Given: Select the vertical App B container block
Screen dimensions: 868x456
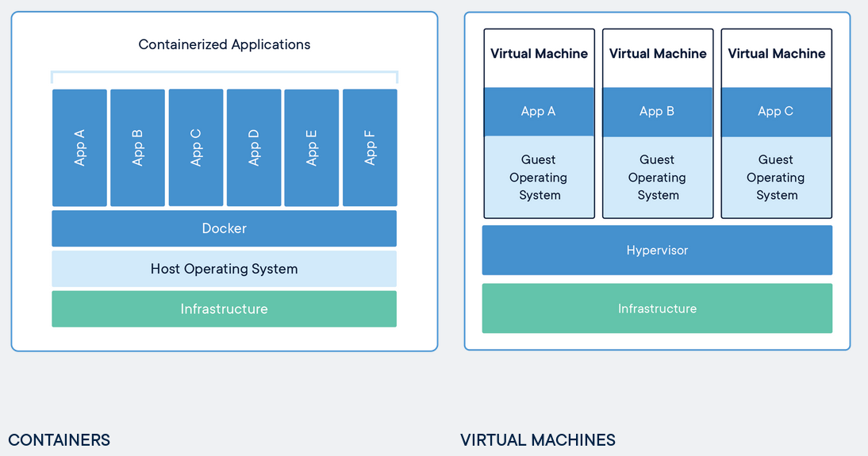Looking at the screenshot, I should [137, 148].
